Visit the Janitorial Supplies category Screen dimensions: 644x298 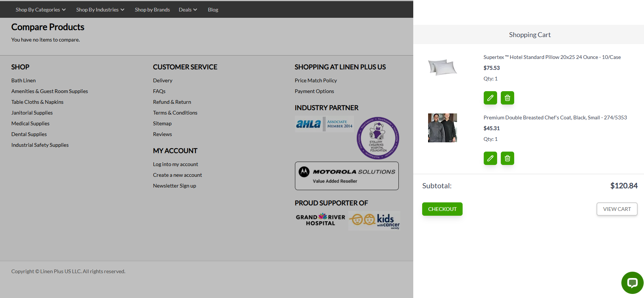click(32, 113)
